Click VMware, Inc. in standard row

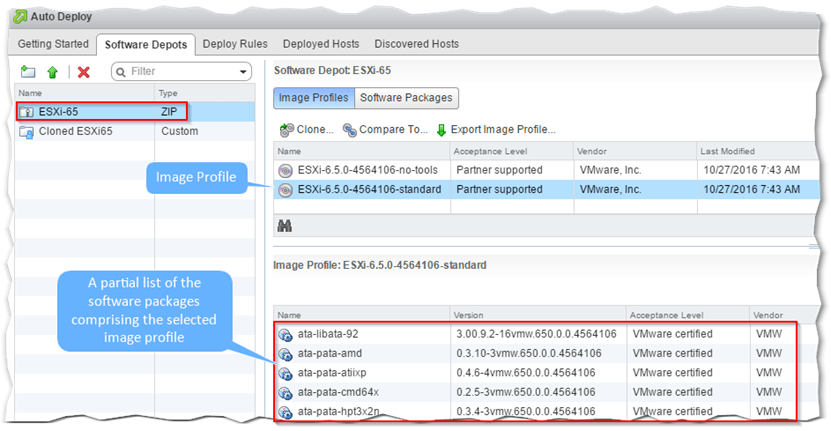610,190
